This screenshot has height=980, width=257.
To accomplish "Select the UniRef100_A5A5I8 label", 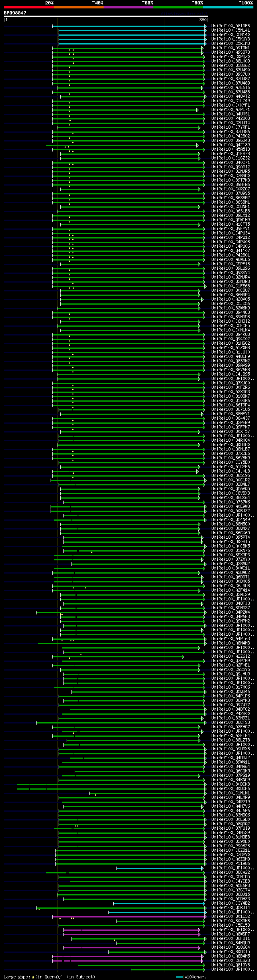I will click(230, 150).
